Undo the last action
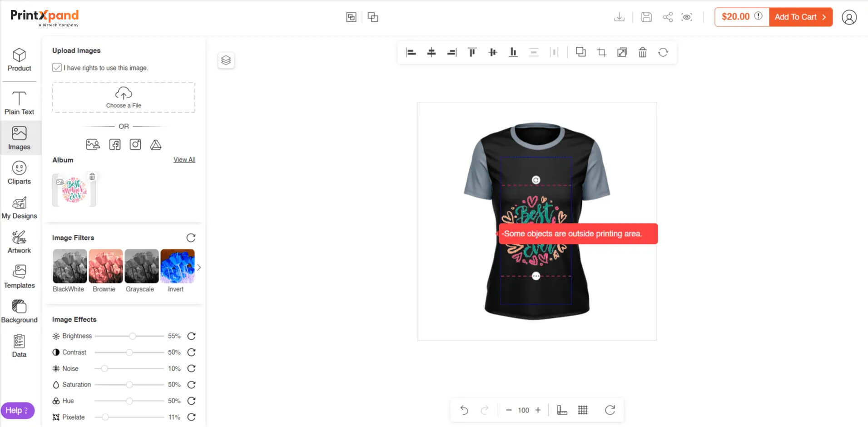Viewport: 868px width, 427px height. point(464,410)
